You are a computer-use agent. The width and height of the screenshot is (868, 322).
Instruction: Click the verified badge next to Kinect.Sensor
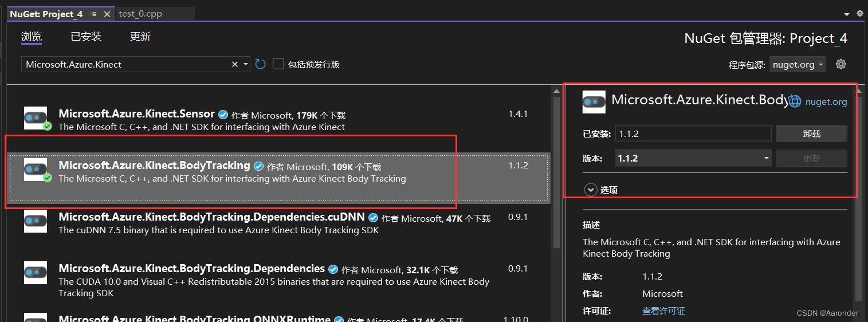[223, 115]
